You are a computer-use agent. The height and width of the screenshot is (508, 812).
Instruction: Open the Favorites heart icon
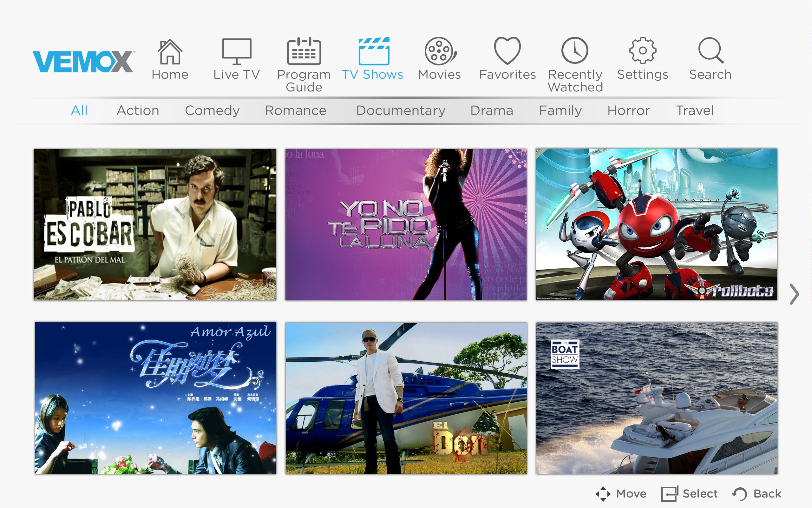point(507,51)
